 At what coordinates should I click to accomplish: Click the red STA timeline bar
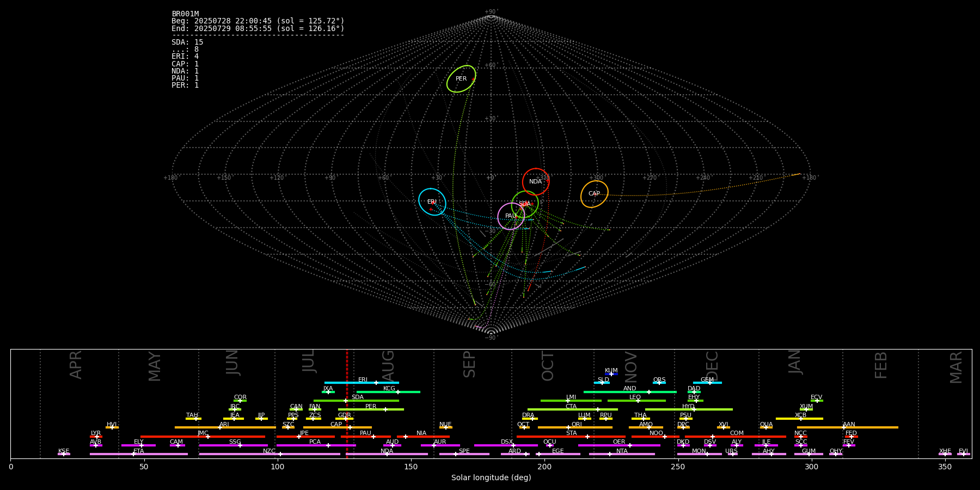click(x=571, y=437)
